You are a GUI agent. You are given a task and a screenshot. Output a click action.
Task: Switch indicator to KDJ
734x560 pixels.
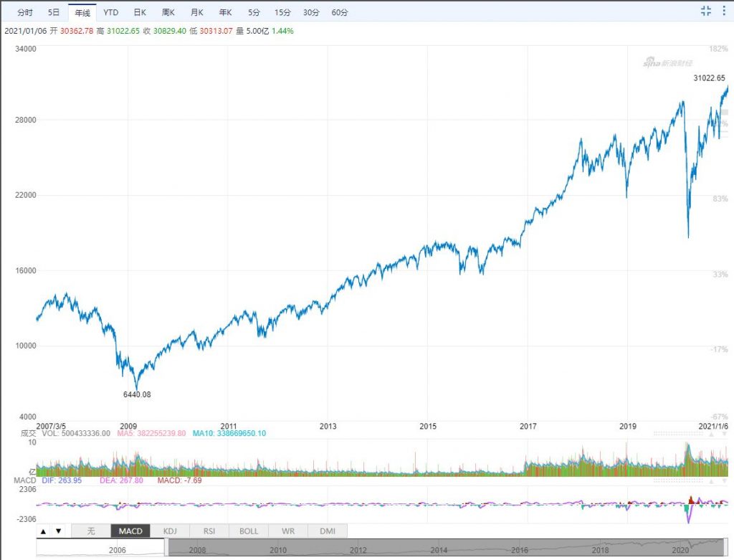coord(170,531)
